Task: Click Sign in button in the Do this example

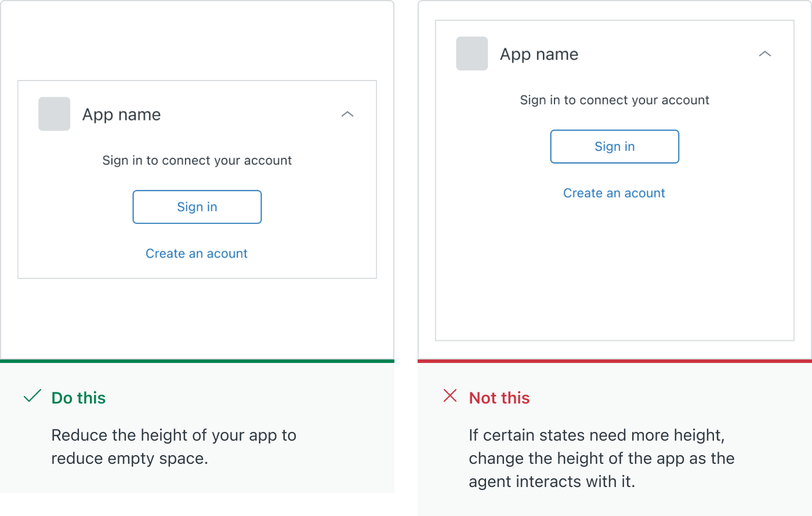Action: [197, 207]
